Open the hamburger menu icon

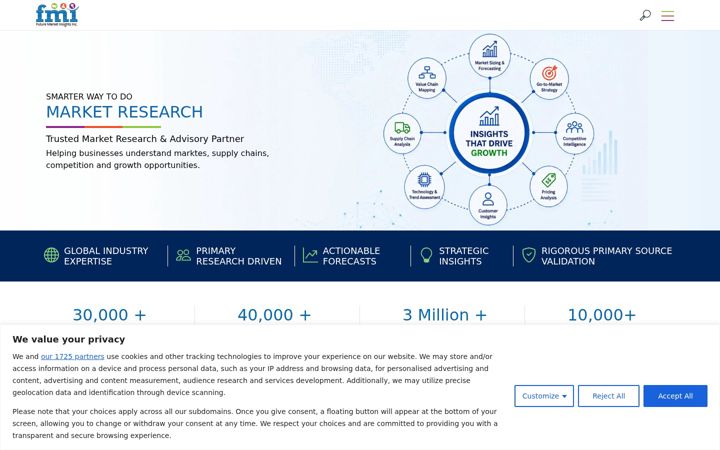click(668, 16)
